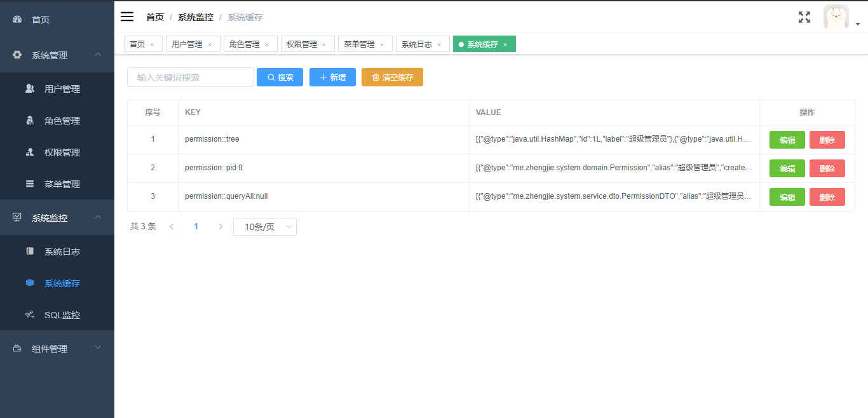Click the 菜单管理 menu list icon
Image resolution: width=868 pixels, height=418 pixels.
[29, 184]
